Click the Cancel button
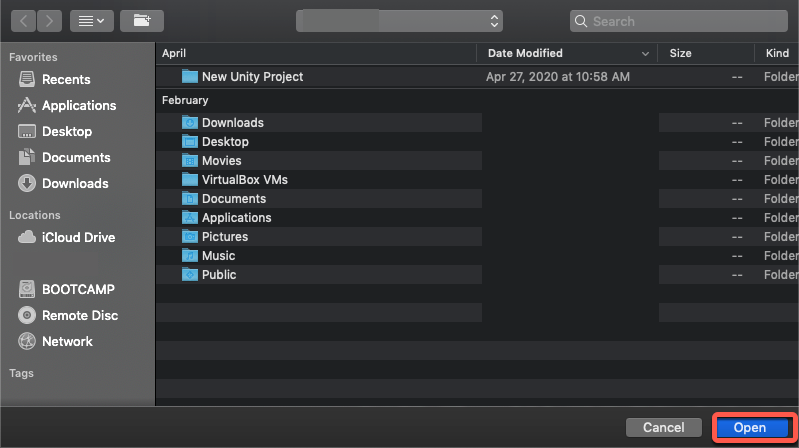 [663, 427]
